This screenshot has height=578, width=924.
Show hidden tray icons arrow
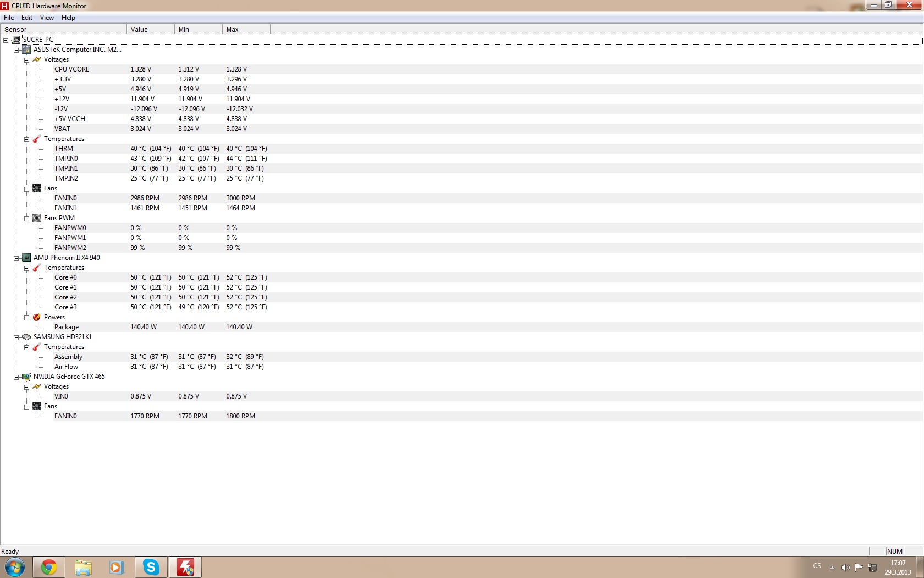pos(832,568)
